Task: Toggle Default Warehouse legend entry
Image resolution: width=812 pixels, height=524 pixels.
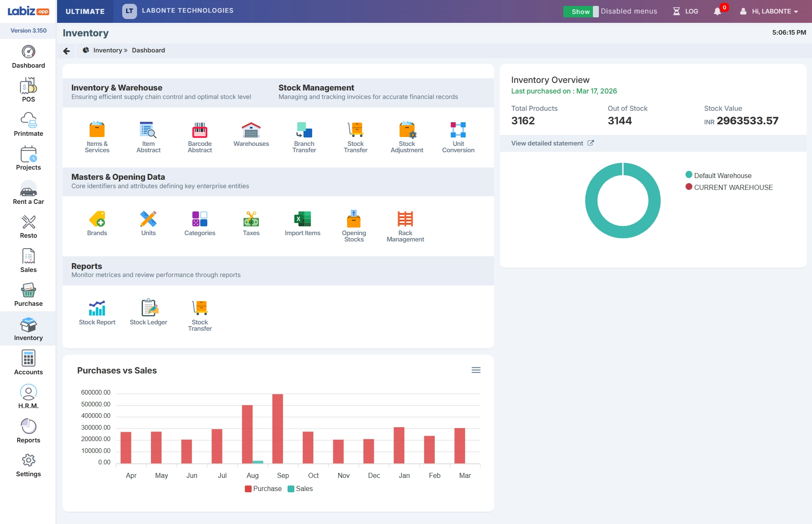Action: tap(719, 176)
